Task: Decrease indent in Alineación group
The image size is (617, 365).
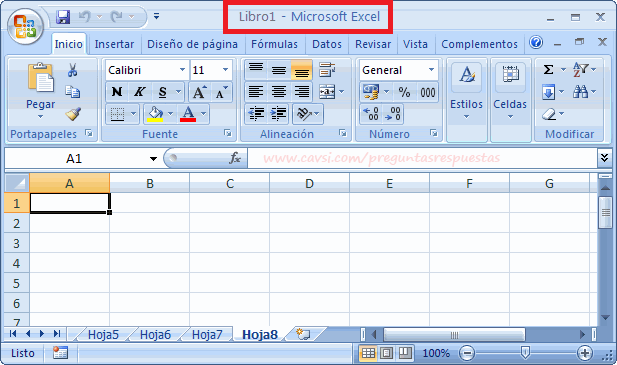Action: 256,114
